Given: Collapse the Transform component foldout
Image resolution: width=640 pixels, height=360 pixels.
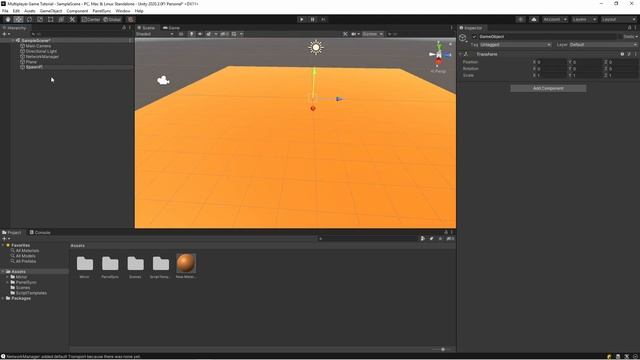Looking at the screenshot, I should 460,54.
